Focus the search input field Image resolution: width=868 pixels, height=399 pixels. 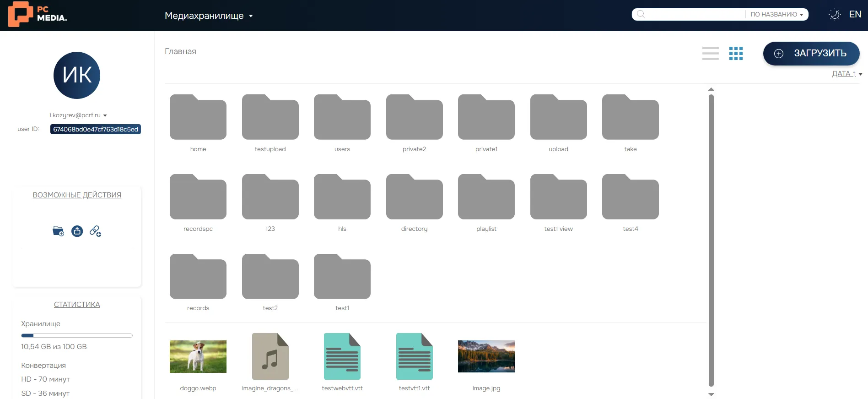coord(695,14)
